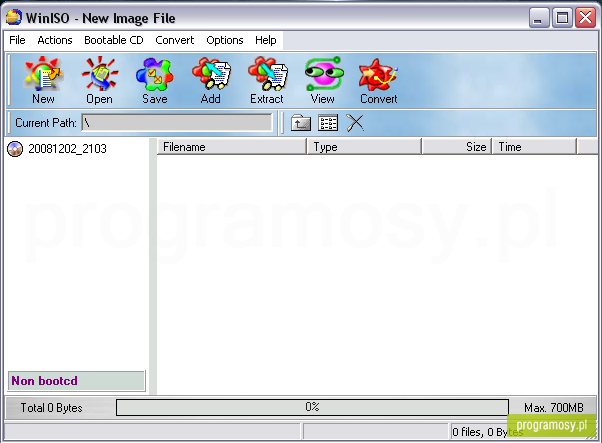
Task: Sort by Type column header
Action: tap(364, 147)
